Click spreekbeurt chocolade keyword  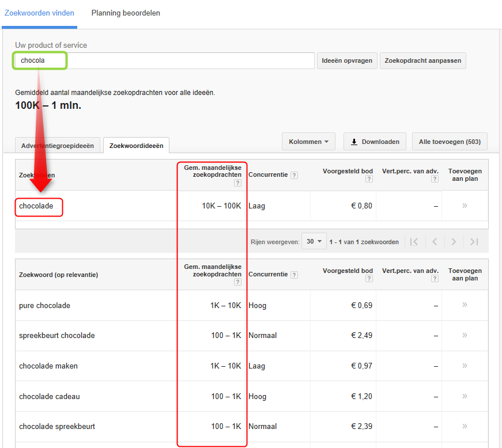click(x=57, y=336)
